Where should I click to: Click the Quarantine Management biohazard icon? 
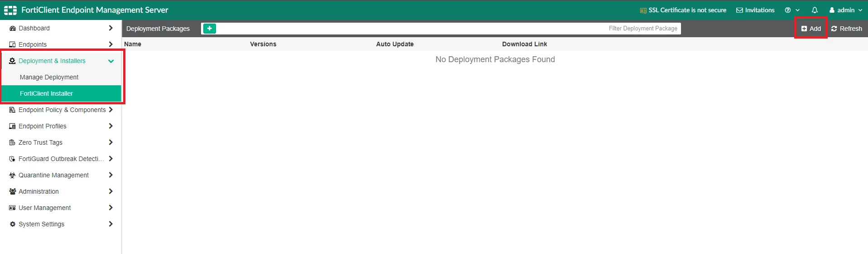pyautogui.click(x=13, y=175)
